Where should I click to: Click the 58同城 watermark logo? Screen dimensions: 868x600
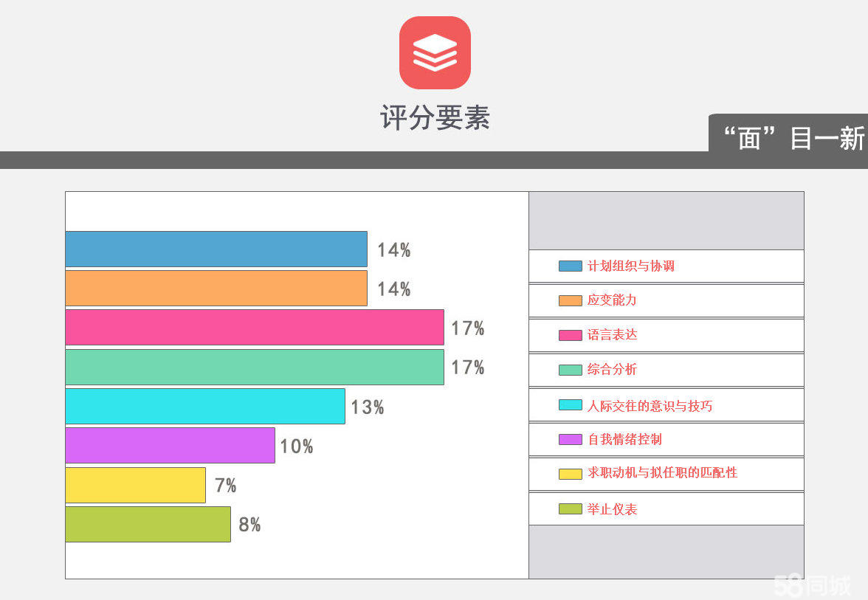click(x=812, y=586)
